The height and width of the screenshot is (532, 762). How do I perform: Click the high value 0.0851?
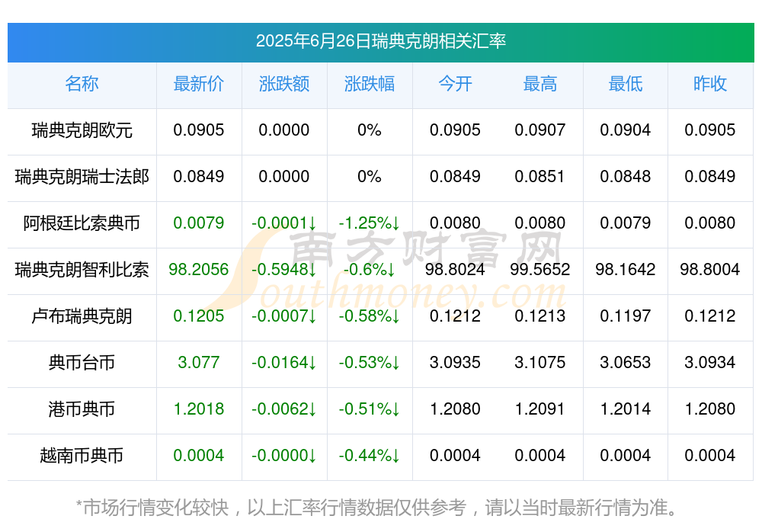(540, 177)
